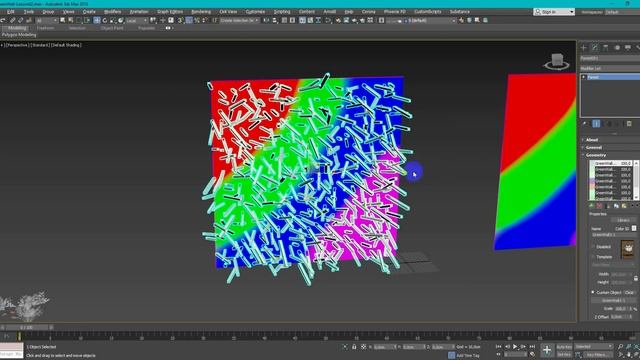The width and height of the screenshot is (640, 360).
Task: Open the Phoenix FD menu
Action: 394,12
